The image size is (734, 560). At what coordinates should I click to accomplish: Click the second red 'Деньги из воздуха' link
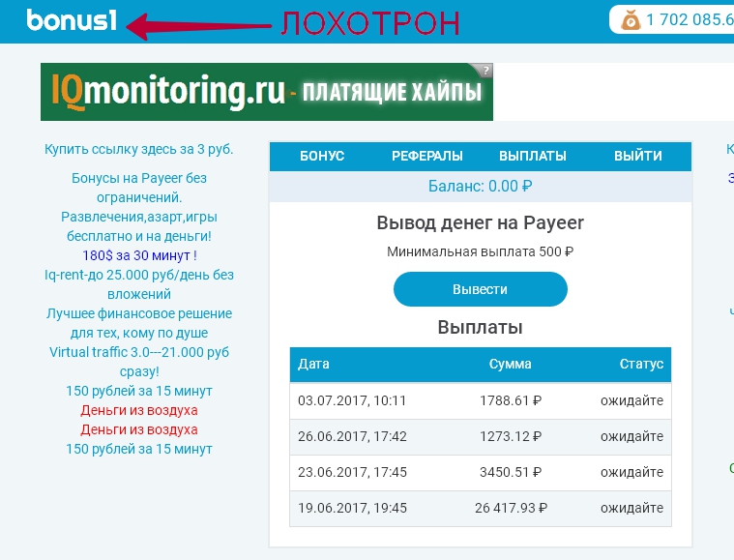139,429
